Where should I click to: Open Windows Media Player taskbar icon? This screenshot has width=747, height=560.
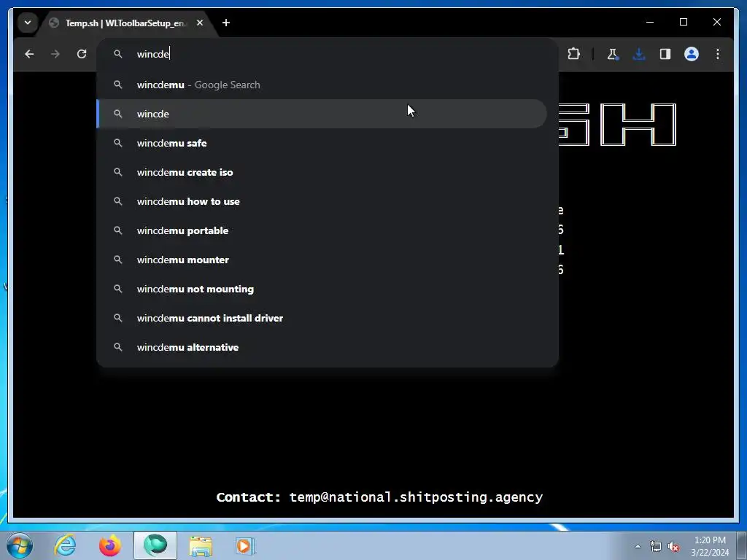[x=246, y=545]
